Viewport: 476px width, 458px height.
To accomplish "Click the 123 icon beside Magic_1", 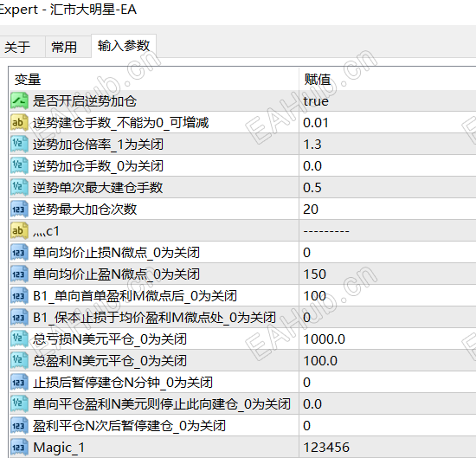I will pyautogui.click(x=19, y=448).
